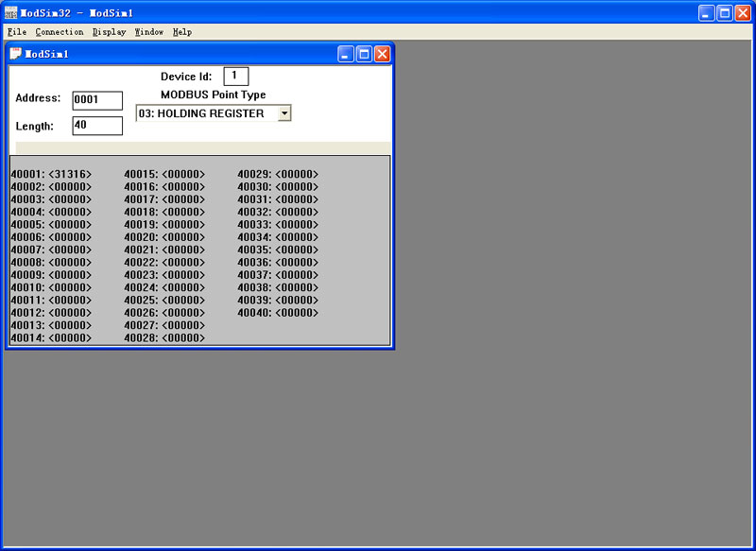Expand the MODBUS Point Type dropdown arrow
Screen dimensions: 756x551
point(284,113)
